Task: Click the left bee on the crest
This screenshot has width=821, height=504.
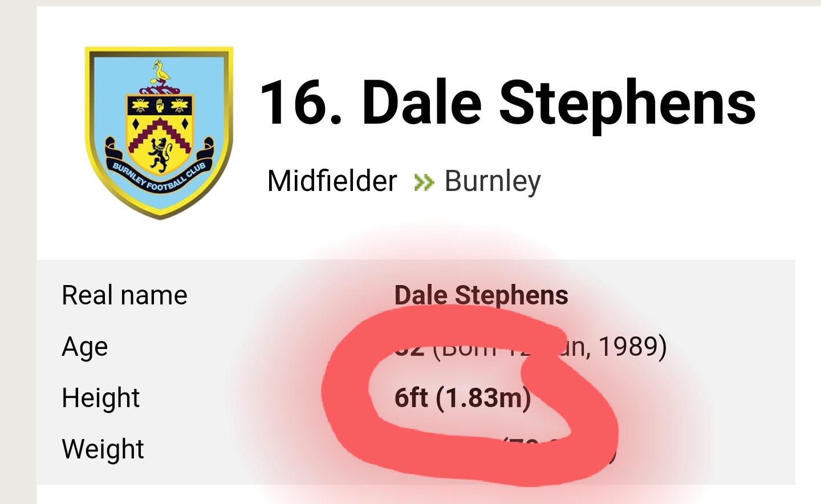Action: [x=139, y=105]
